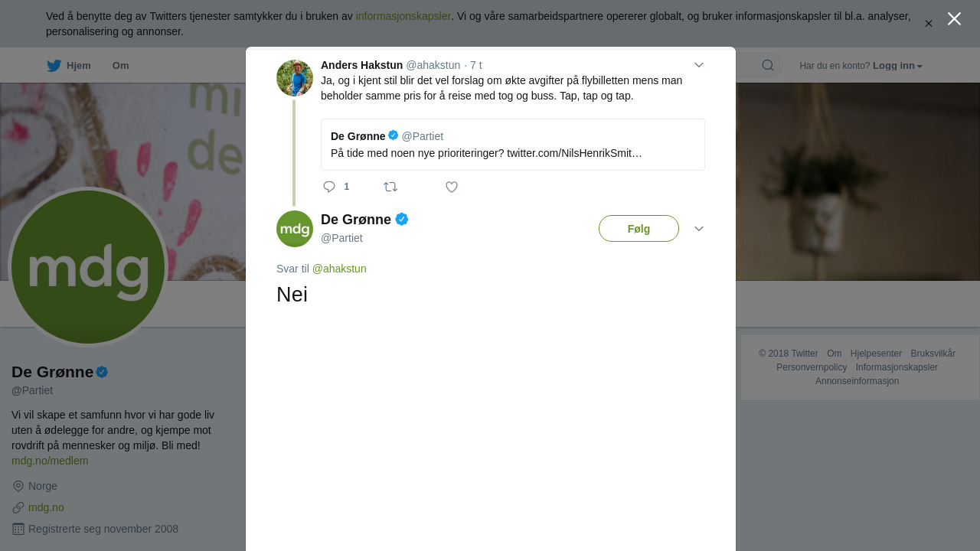Click the Hjelpesenter footer link
The width and height of the screenshot is (980, 551).
(876, 354)
